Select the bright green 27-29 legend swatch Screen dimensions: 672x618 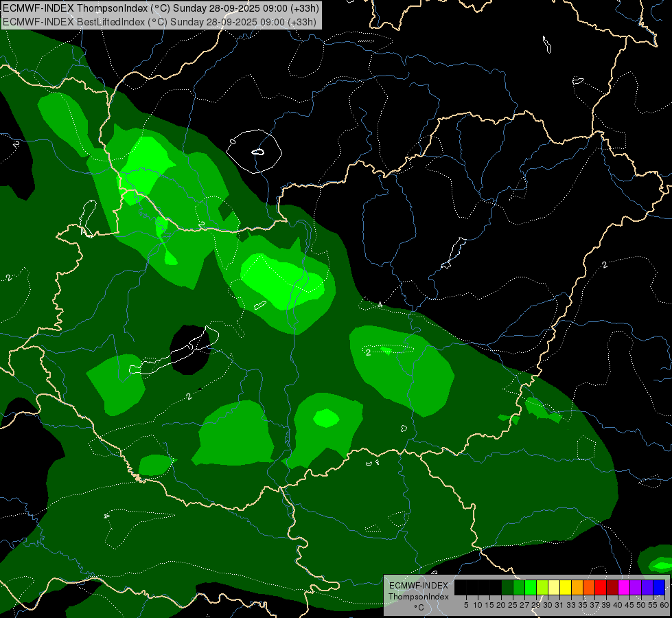click(531, 587)
